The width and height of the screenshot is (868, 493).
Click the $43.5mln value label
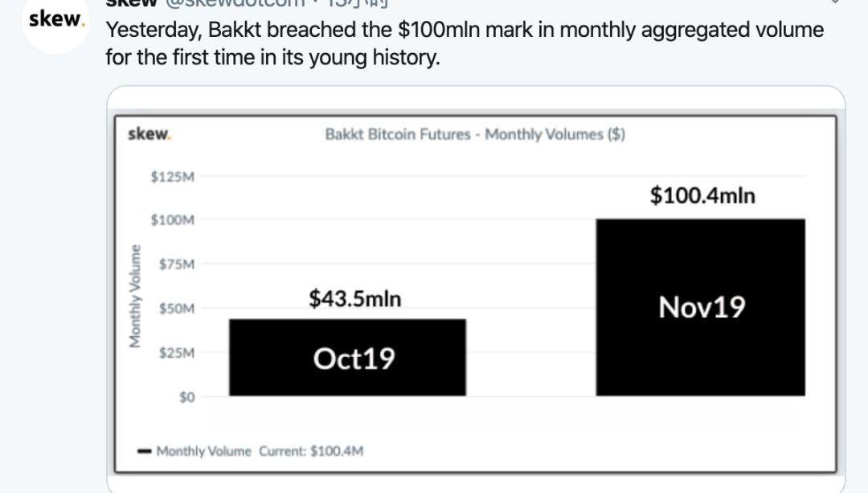tap(355, 298)
